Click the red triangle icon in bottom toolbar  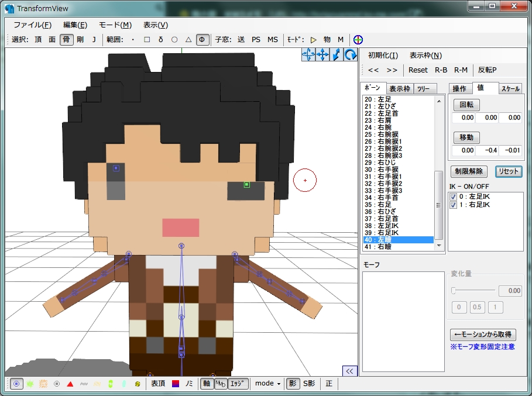coord(70,384)
